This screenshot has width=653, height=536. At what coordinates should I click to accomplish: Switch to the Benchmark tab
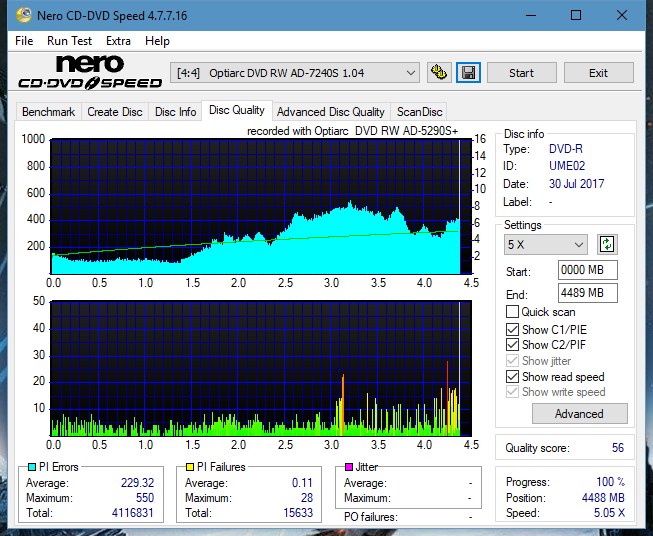click(48, 112)
